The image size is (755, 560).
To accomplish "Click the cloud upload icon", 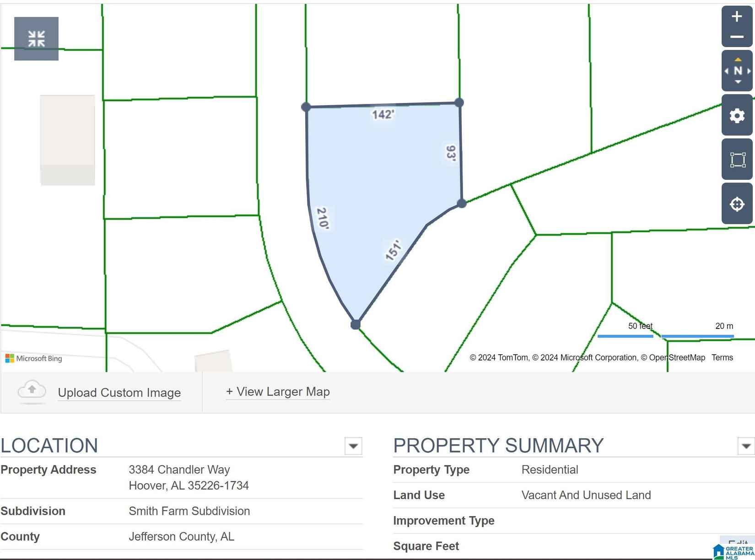I will [x=32, y=391].
